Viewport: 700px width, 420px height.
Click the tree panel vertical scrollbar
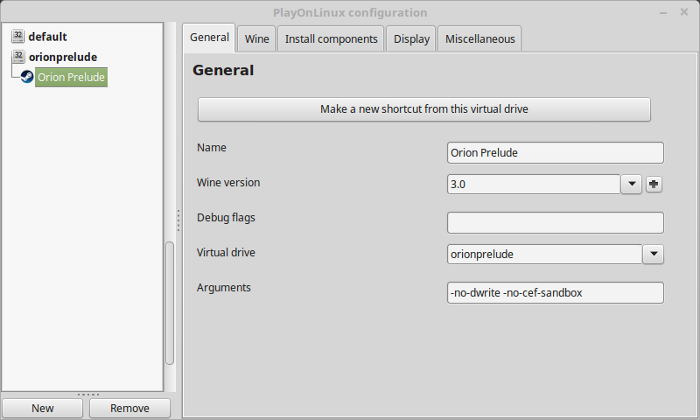tap(170, 303)
